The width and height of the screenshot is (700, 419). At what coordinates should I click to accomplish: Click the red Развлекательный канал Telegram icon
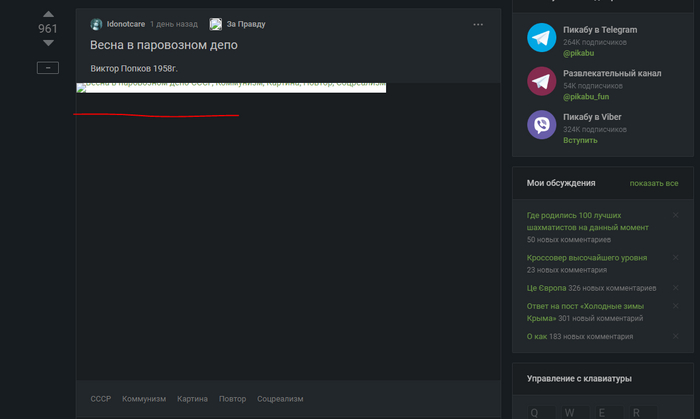tap(542, 81)
